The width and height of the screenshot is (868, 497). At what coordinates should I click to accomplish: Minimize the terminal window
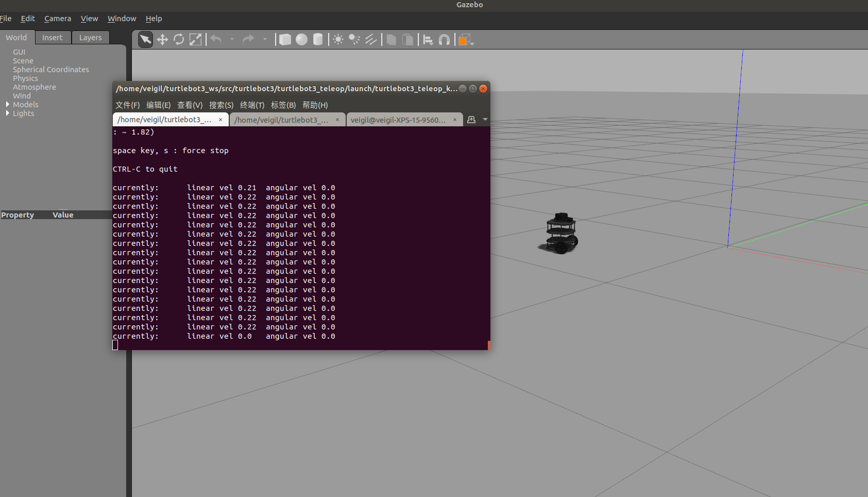pos(463,89)
